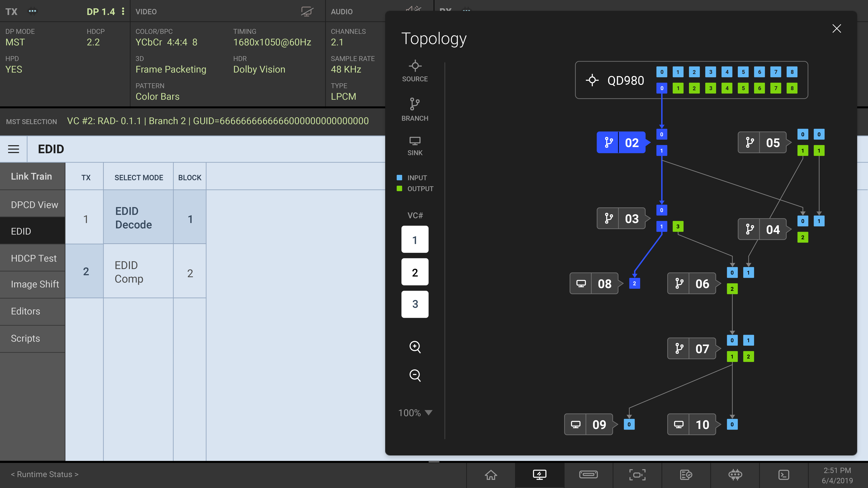Click the HDCP 2.2 value
The image size is (868, 488).
pyautogui.click(x=93, y=42)
